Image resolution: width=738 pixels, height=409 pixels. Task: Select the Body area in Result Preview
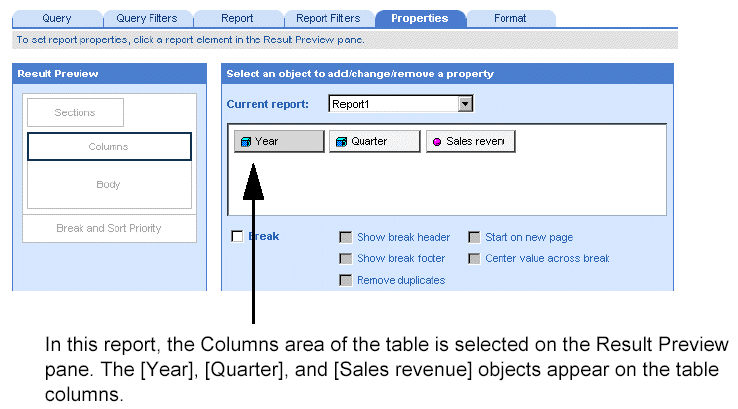[109, 185]
